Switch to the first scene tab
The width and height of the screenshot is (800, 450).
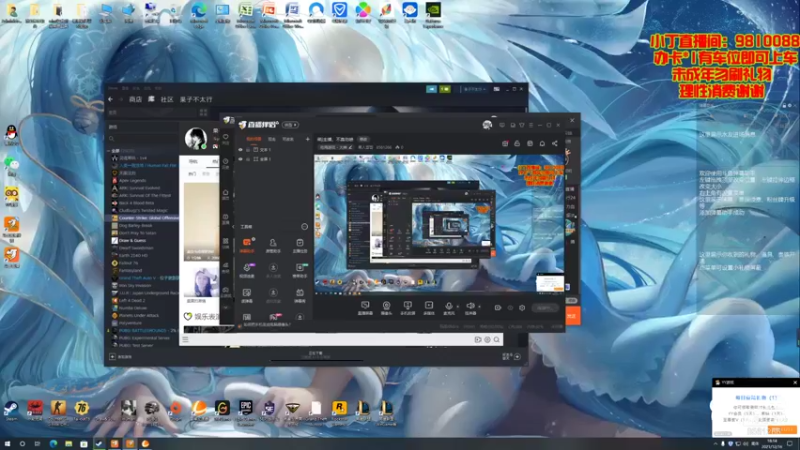point(254,139)
